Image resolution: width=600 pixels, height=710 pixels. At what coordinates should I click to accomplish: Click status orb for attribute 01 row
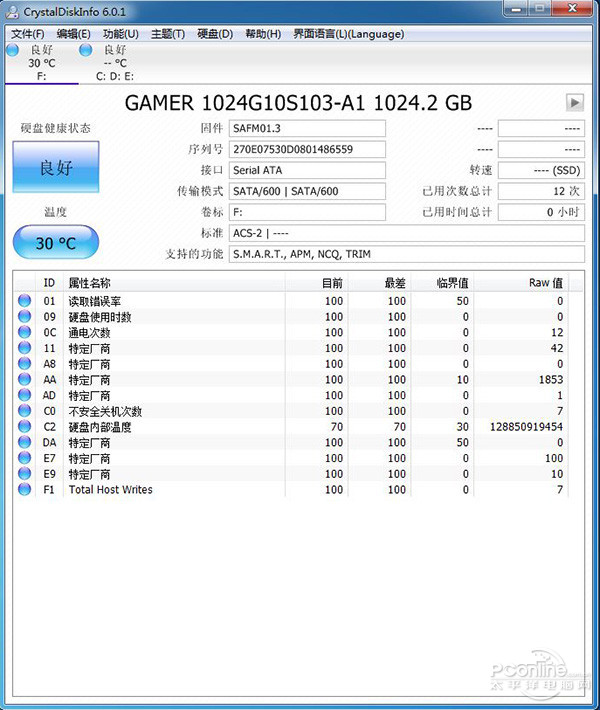point(24,301)
